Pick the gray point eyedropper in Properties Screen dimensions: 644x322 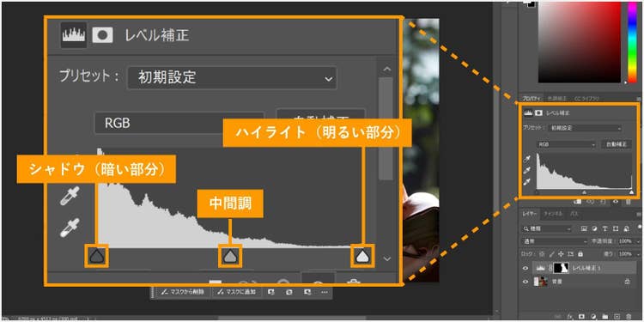[x=527, y=171]
